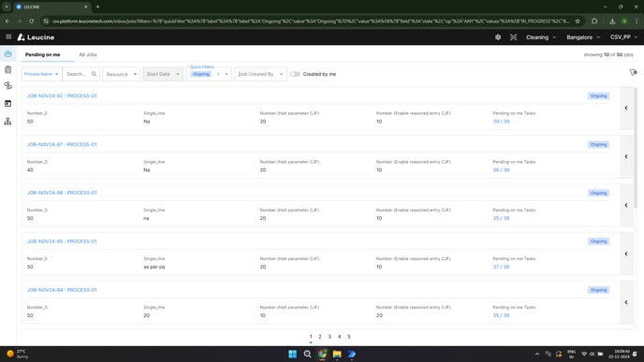Expand side arrow for JOB-NOV24-87
Image resolution: width=644 pixels, height=362 pixels.
point(626,156)
